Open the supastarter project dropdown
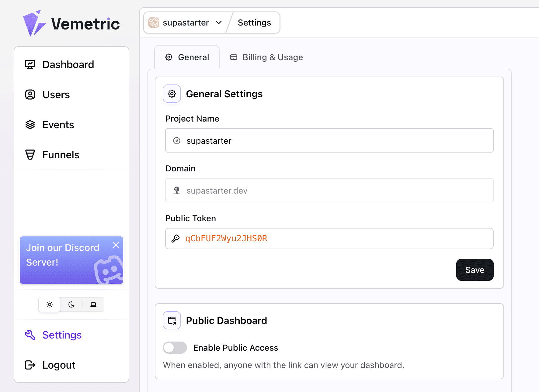Viewport: 539px width, 392px height. click(186, 22)
